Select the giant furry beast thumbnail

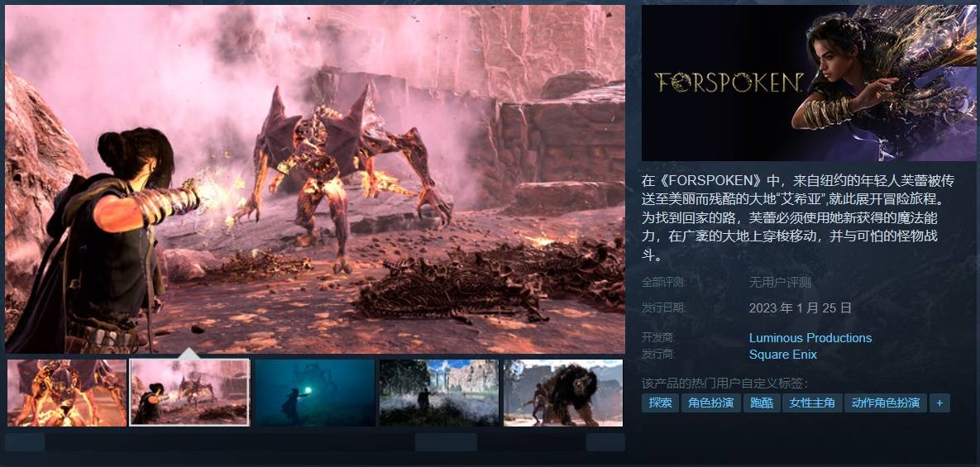click(563, 393)
